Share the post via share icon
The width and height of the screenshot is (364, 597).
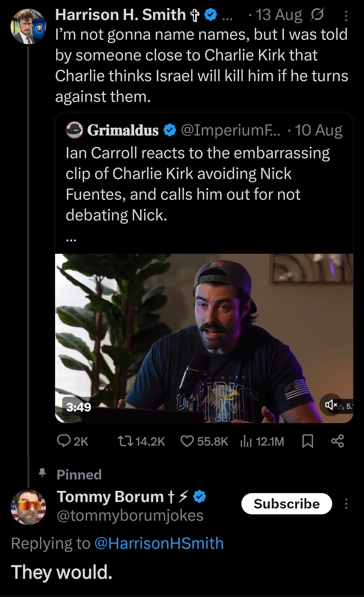pos(338,442)
